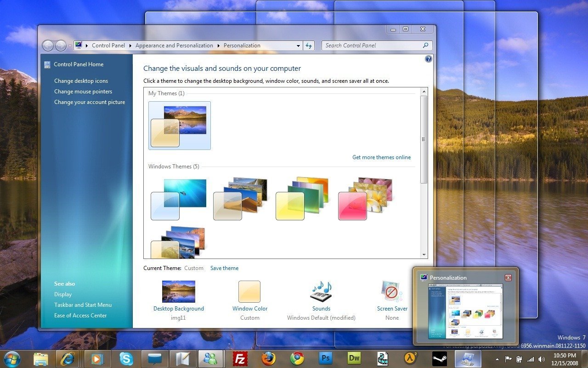Screen dimensions: 588x368
Task: Click the Help question mark icon
Action: click(428, 59)
